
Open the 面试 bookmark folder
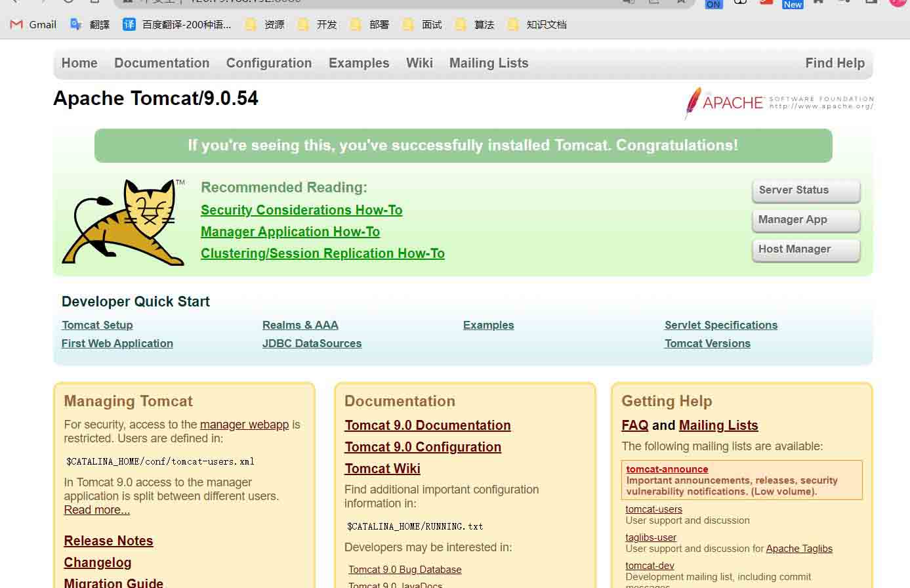point(422,24)
